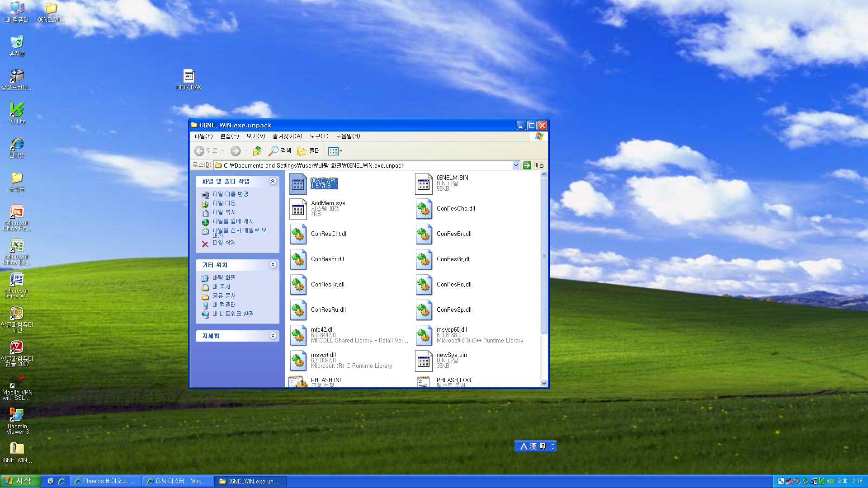Image resolution: width=868 pixels, height=488 pixels.
Task: Click the file list scroll down arrow
Action: (544, 383)
